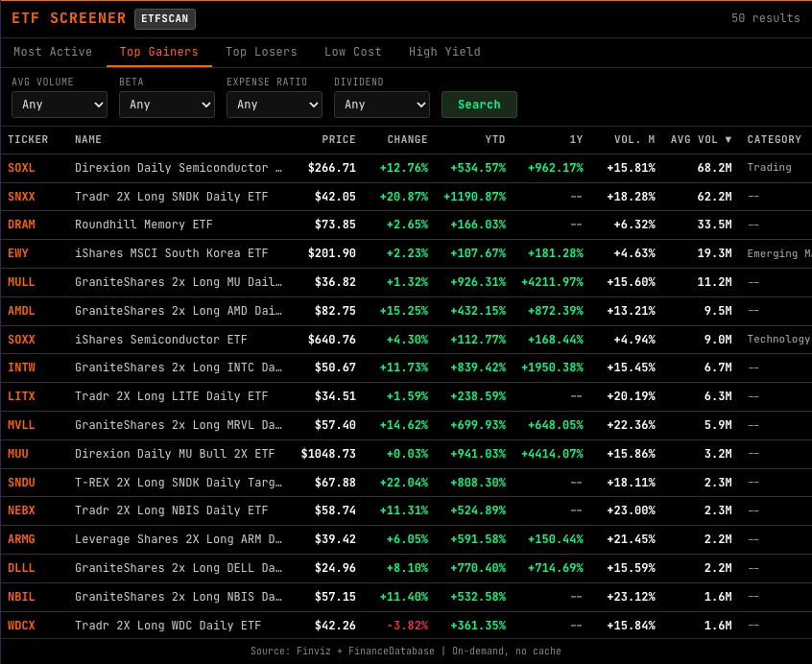Screen dimensions: 812x664
Task: Open the SOXL ticker link
Action: (21, 168)
